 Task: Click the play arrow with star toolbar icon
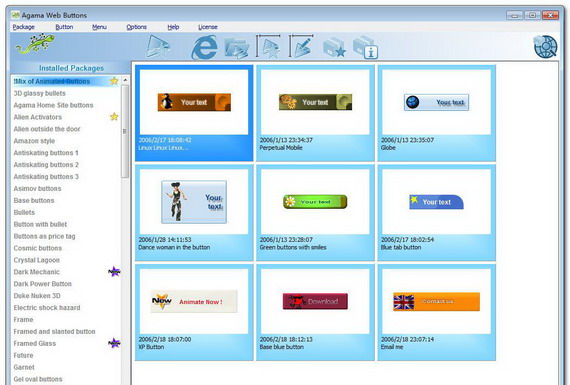coord(158,47)
